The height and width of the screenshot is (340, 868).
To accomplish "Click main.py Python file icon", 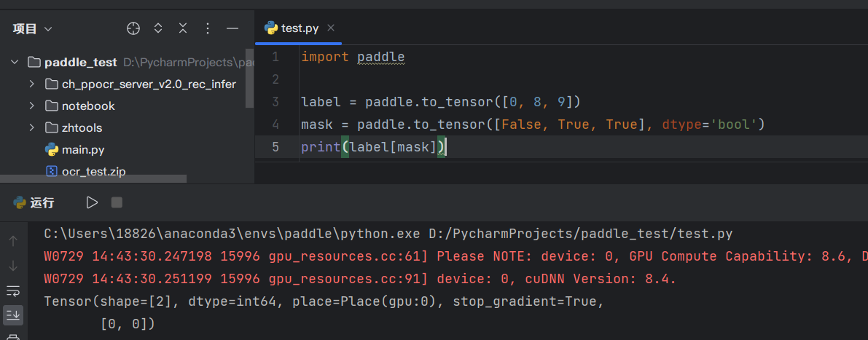I will click(52, 150).
